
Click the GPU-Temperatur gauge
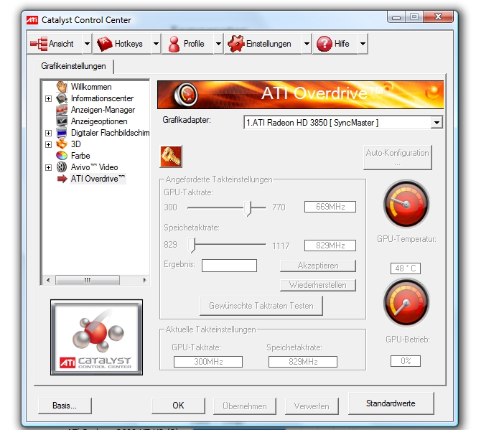[406, 204]
